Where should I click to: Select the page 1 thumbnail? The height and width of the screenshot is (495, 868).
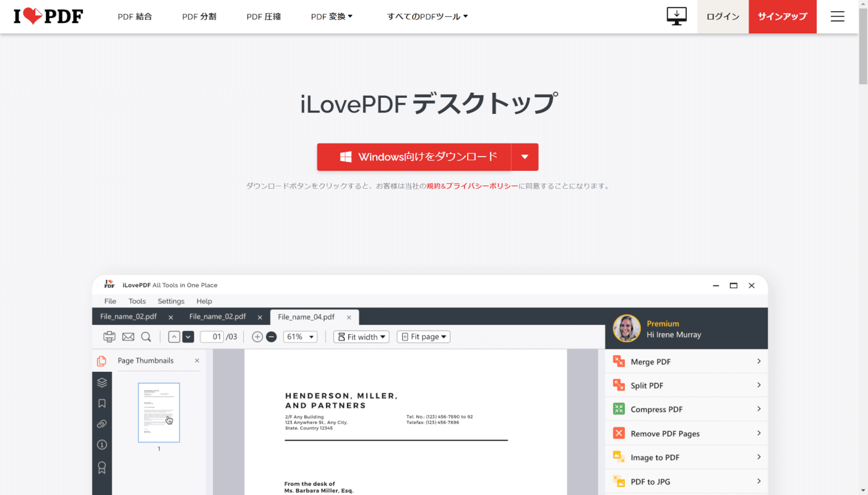click(159, 413)
